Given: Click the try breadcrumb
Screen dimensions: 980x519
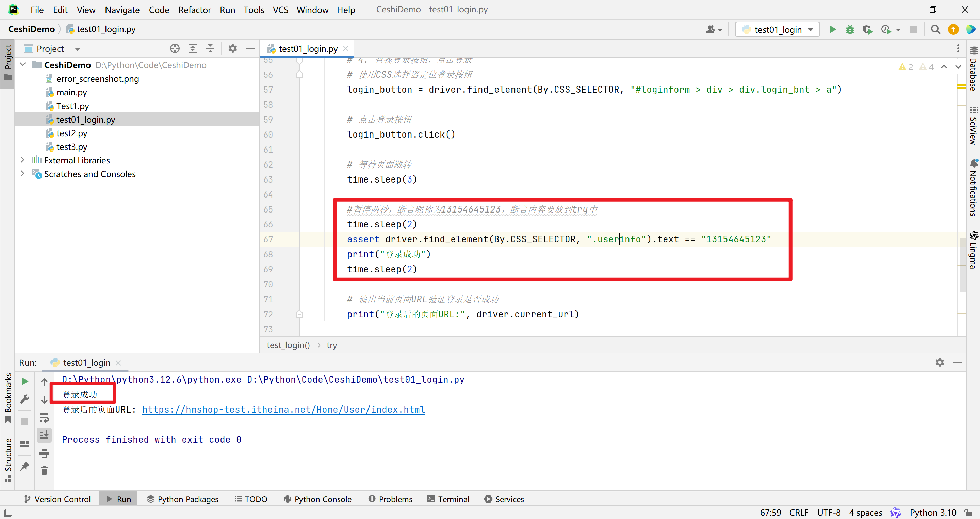Looking at the screenshot, I should pos(331,345).
